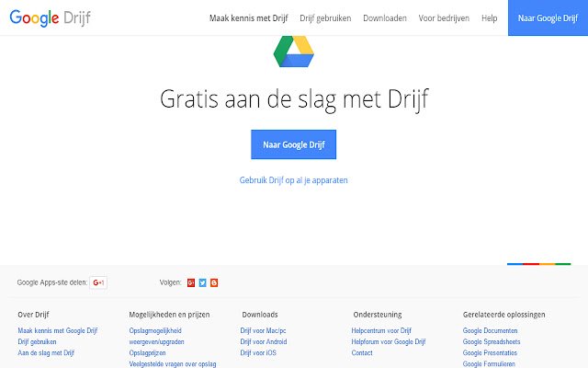Follow on Twitter icon

click(x=202, y=282)
